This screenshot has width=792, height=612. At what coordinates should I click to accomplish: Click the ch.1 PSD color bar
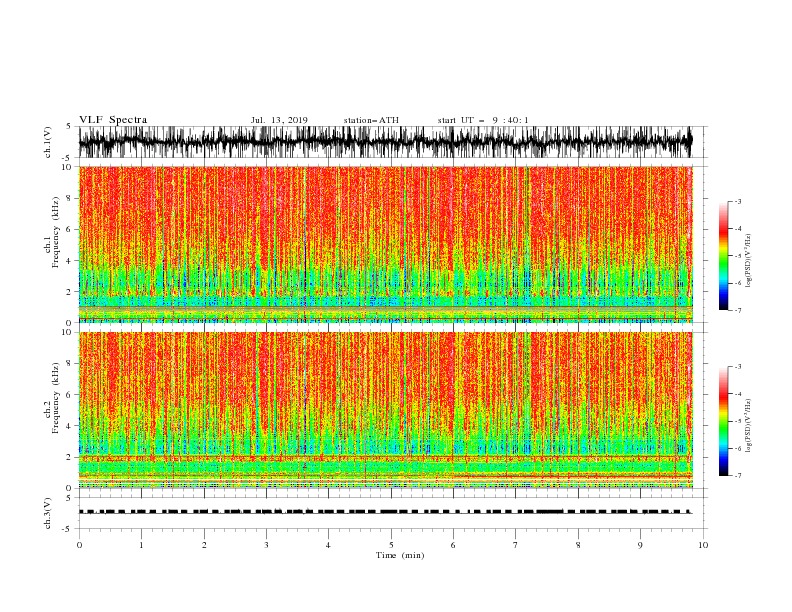(x=723, y=256)
